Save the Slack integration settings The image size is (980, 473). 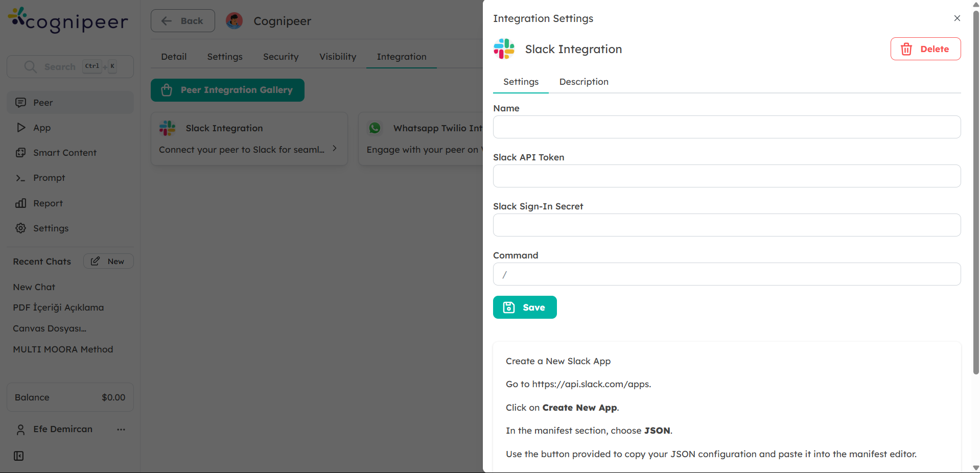click(x=525, y=308)
